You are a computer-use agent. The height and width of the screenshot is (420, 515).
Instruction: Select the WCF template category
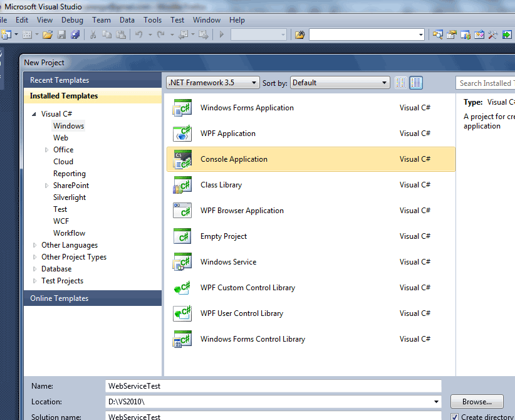(61, 221)
